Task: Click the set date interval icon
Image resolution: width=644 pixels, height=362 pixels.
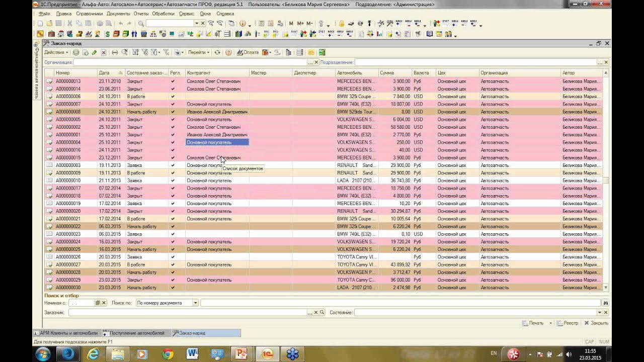Action: click(x=115, y=52)
